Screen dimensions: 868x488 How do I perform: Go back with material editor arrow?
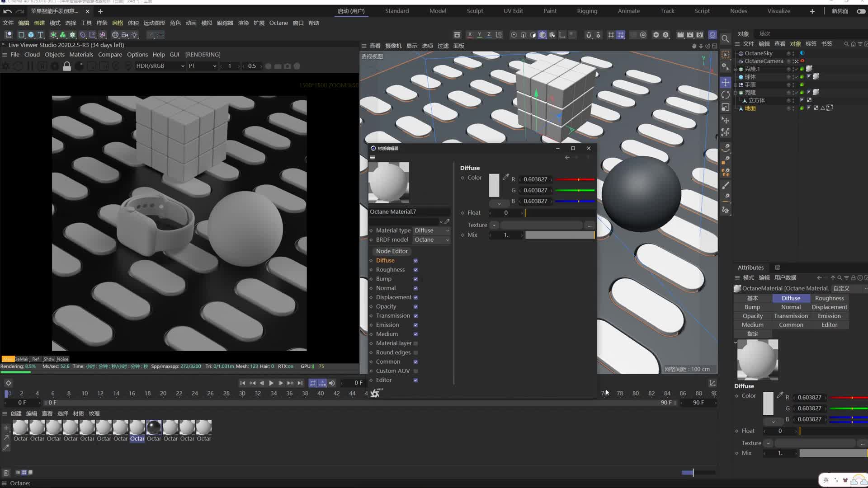567,157
